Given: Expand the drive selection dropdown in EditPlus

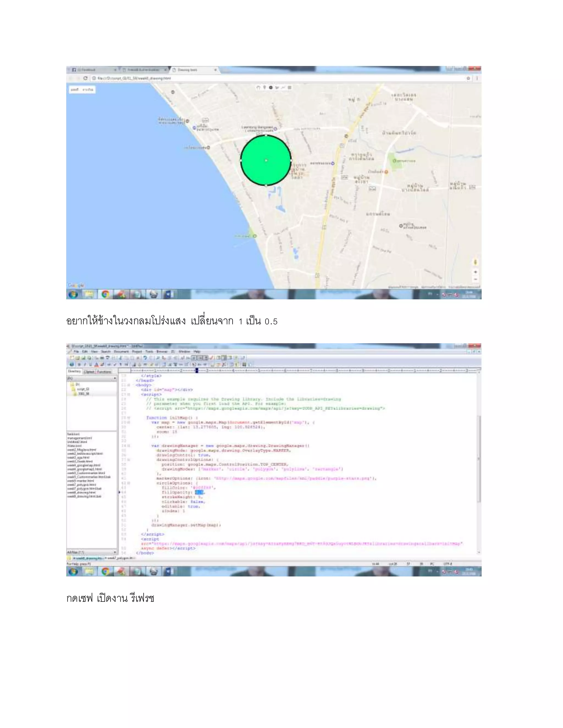Looking at the screenshot, I should coord(115,378).
